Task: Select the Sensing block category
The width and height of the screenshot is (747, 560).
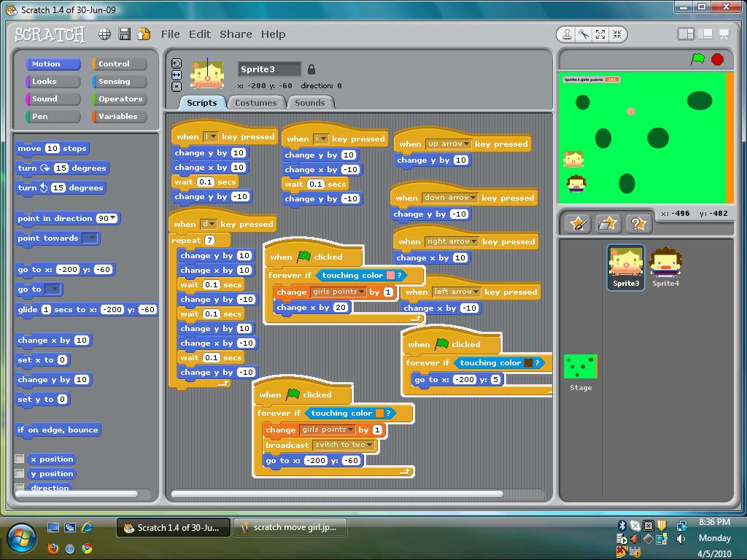Action: 119,82
